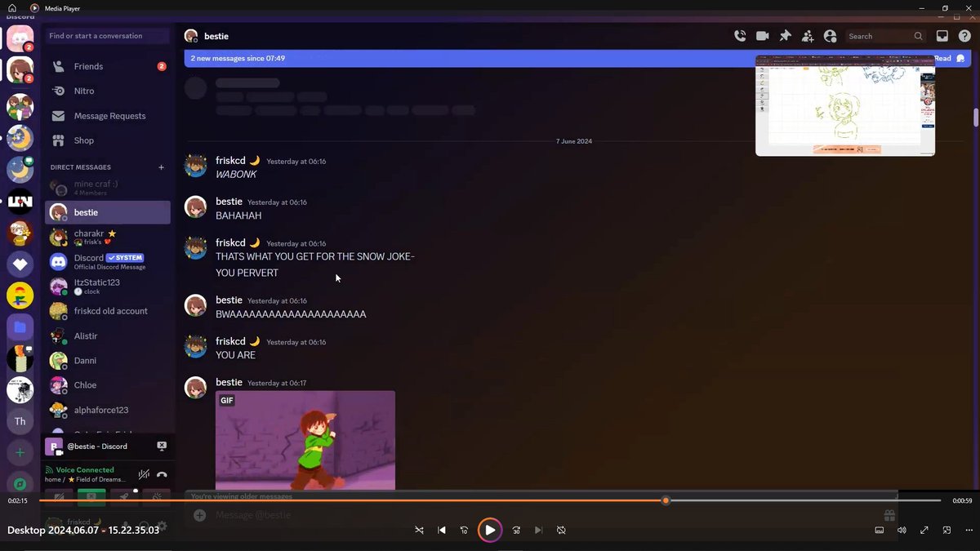
Task: Explore discoverable servers compass icon
Action: tap(20, 484)
